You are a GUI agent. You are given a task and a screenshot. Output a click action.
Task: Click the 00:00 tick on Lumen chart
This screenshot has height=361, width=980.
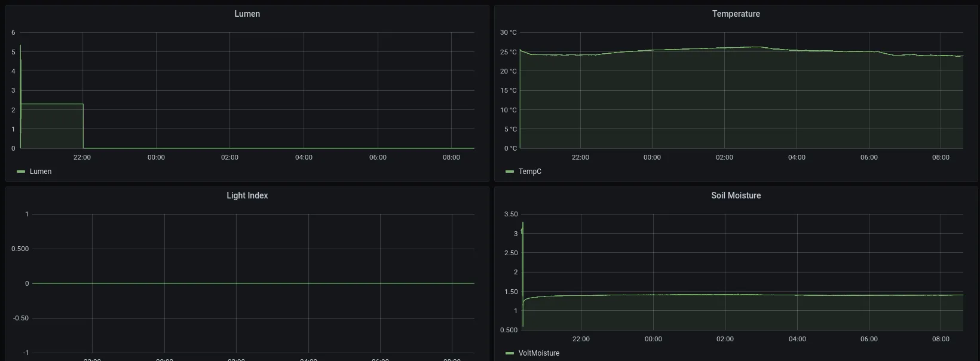[x=156, y=157]
